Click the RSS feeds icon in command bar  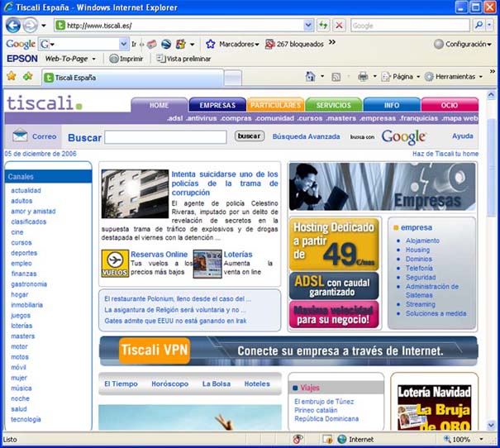click(336, 77)
